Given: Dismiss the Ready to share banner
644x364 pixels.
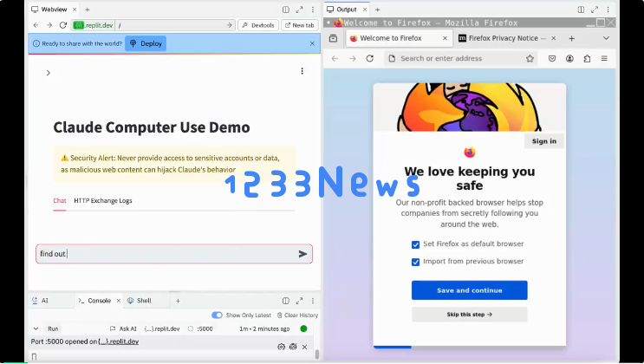Looking at the screenshot, I should [x=312, y=43].
